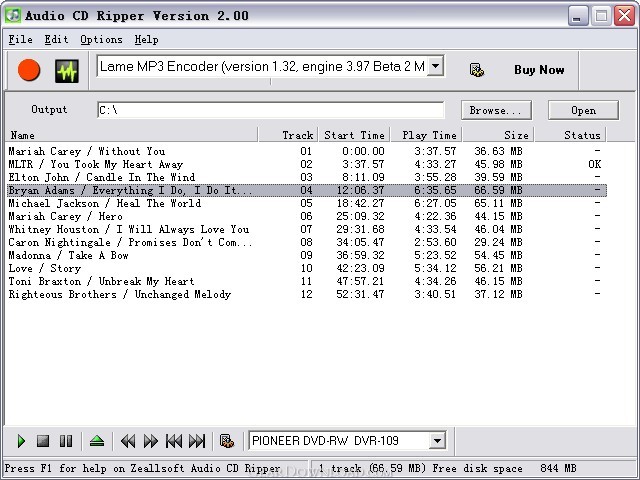Select Michael Jackson / Heal The World

pyautogui.click(x=306, y=203)
